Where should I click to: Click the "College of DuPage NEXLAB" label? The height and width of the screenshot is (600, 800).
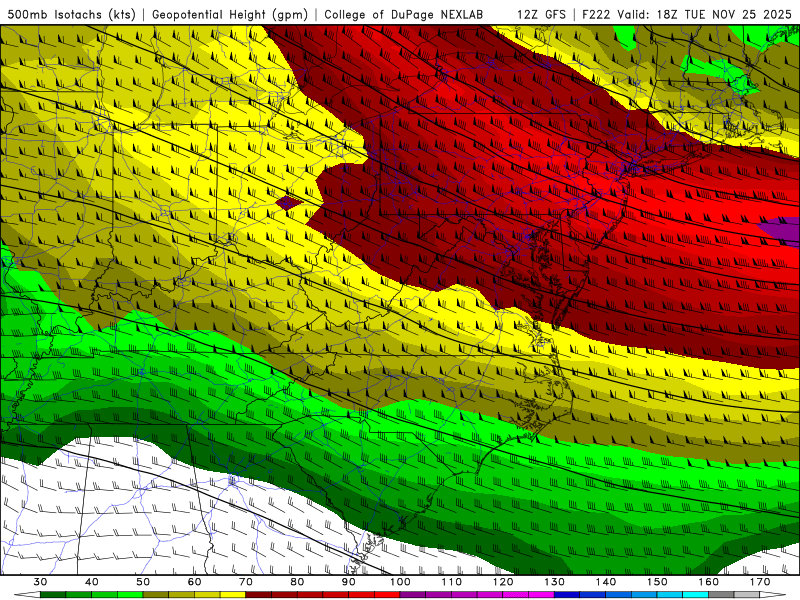click(404, 14)
